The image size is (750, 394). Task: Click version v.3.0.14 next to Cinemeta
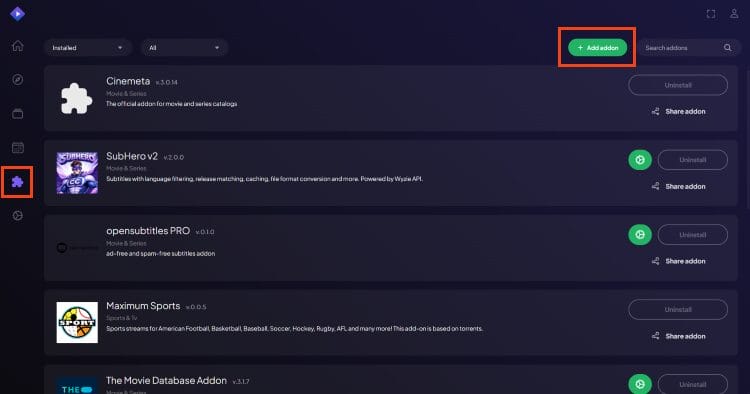click(x=166, y=82)
